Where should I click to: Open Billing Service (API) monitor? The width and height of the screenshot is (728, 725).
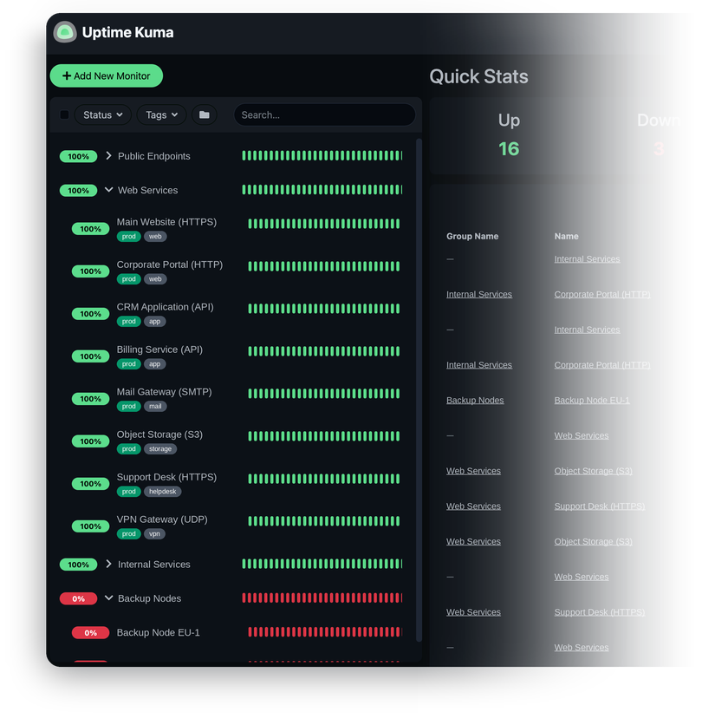tap(159, 349)
